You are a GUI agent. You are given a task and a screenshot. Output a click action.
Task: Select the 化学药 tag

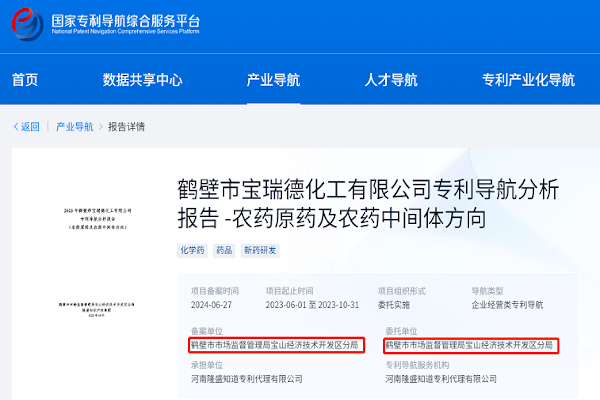192,251
